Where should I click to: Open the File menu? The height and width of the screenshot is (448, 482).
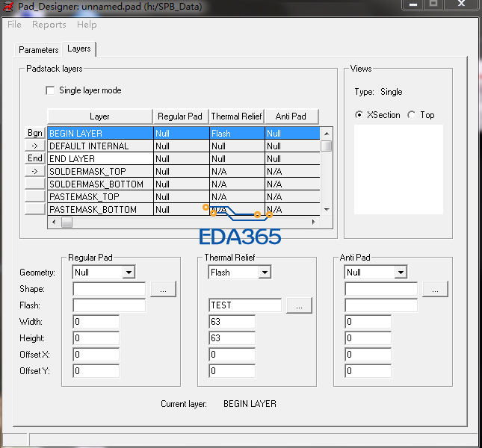click(x=14, y=25)
